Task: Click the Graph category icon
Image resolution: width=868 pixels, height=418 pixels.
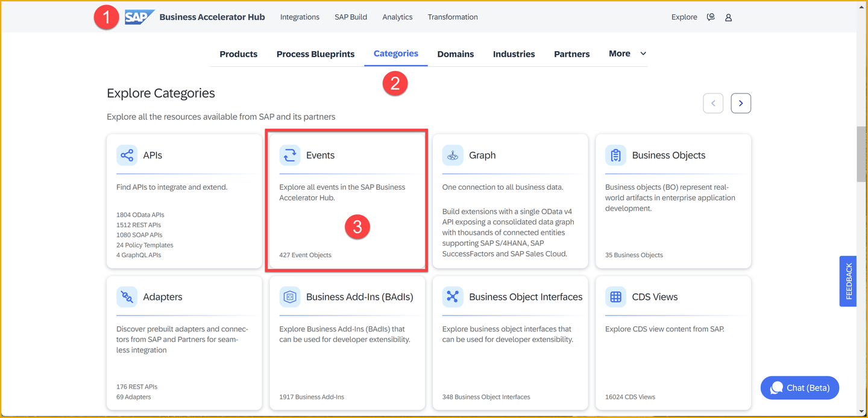Action: 453,155
